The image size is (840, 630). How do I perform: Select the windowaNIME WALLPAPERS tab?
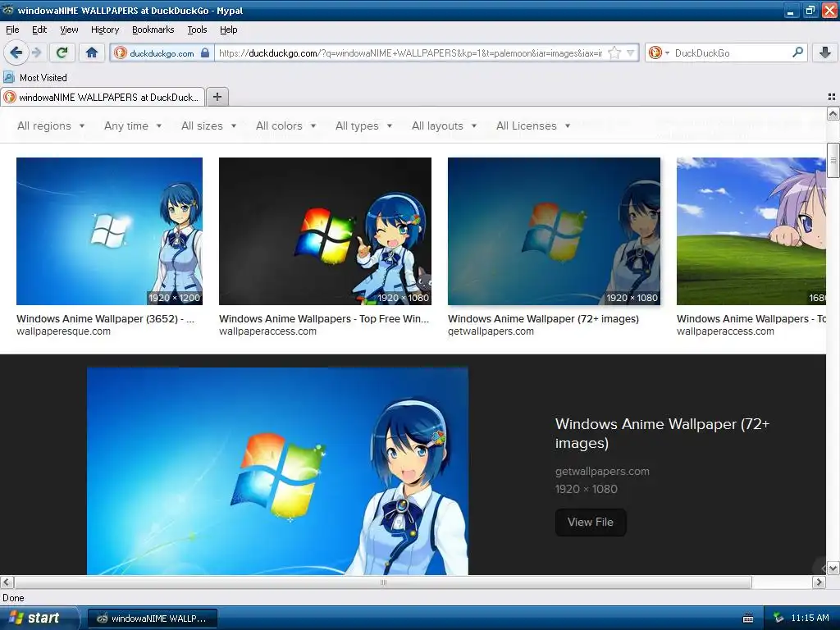pyautogui.click(x=103, y=97)
